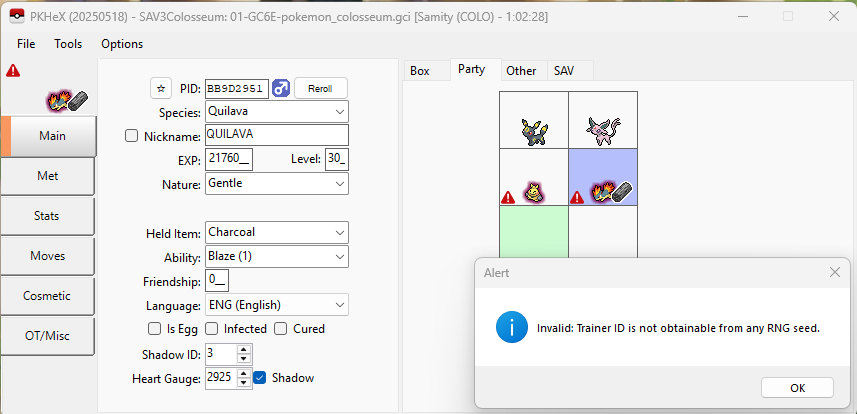This screenshot has width=857, height=414.
Task: Toggle the Is Egg checkbox
Action: point(155,329)
